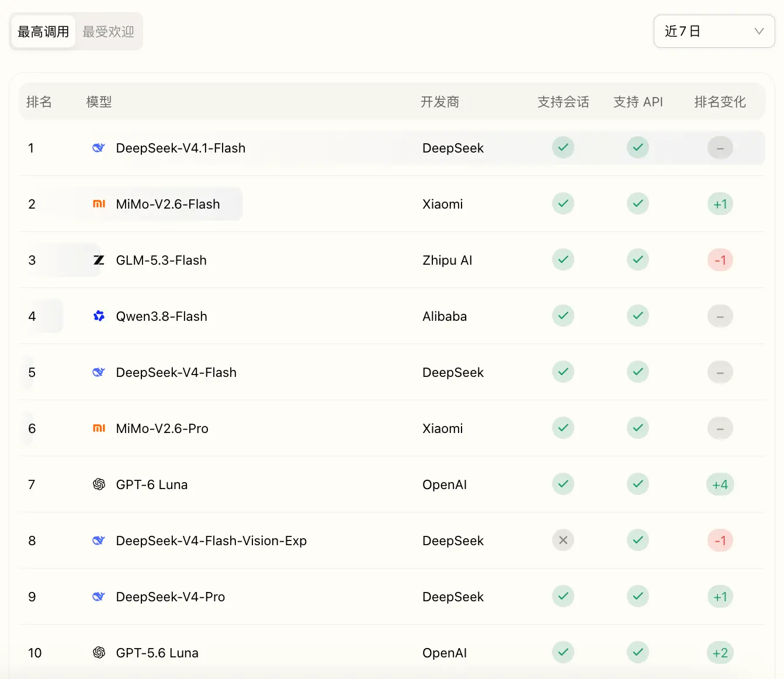
Task: Open the Qwen3.8-Flash model link
Action: pos(161,316)
